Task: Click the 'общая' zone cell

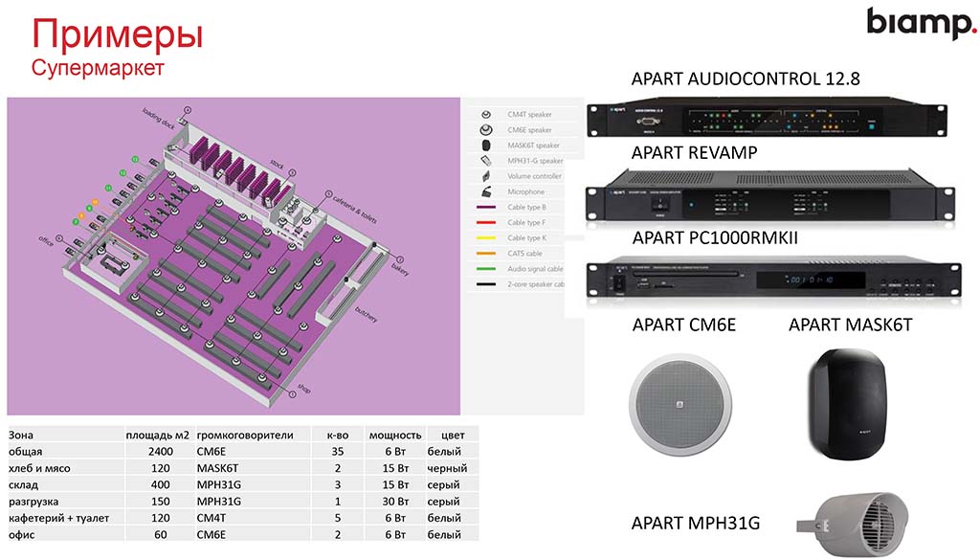Action: pyautogui.click(x=25, y=452)
